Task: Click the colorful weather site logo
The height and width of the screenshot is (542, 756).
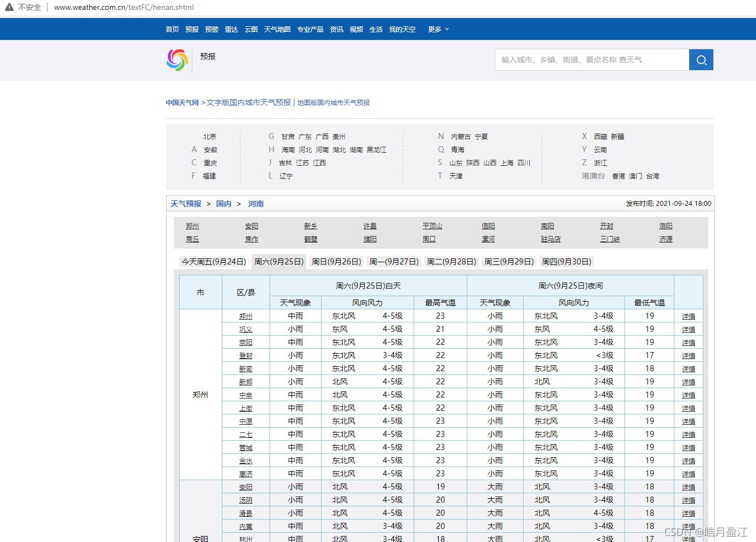Action: (177, 60)
